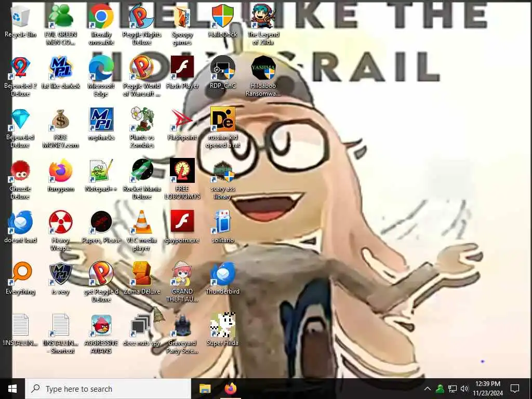532x399 pixels.
Task: Open network status in system tray
Action: [453, 389]
